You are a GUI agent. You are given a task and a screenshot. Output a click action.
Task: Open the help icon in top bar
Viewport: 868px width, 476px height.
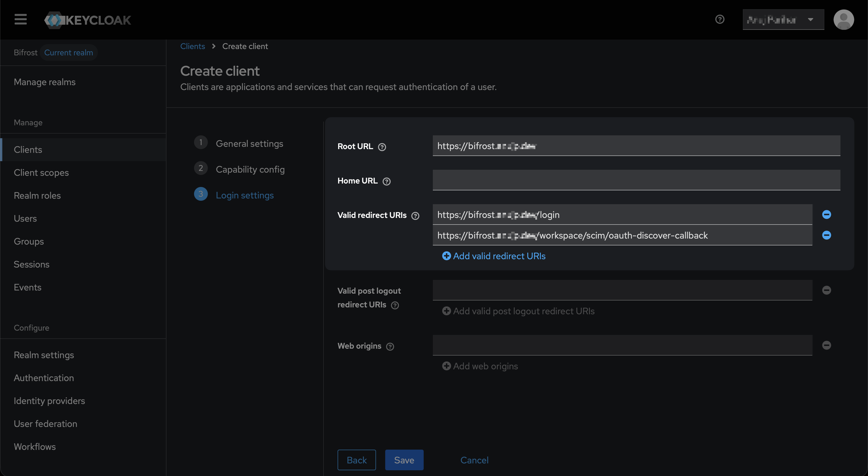coord(720,19)
